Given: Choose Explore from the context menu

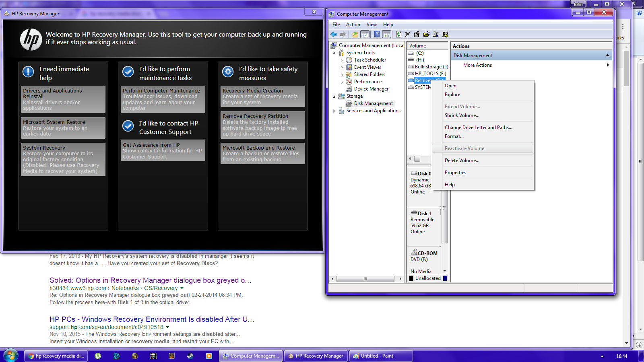Looking at the screenshot, I should (483, 95).
